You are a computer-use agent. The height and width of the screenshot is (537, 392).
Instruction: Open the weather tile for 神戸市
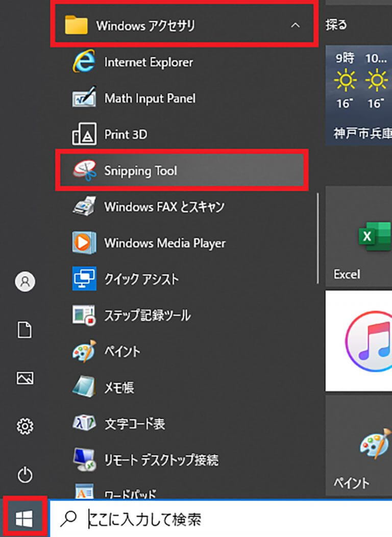coord(359,95)
